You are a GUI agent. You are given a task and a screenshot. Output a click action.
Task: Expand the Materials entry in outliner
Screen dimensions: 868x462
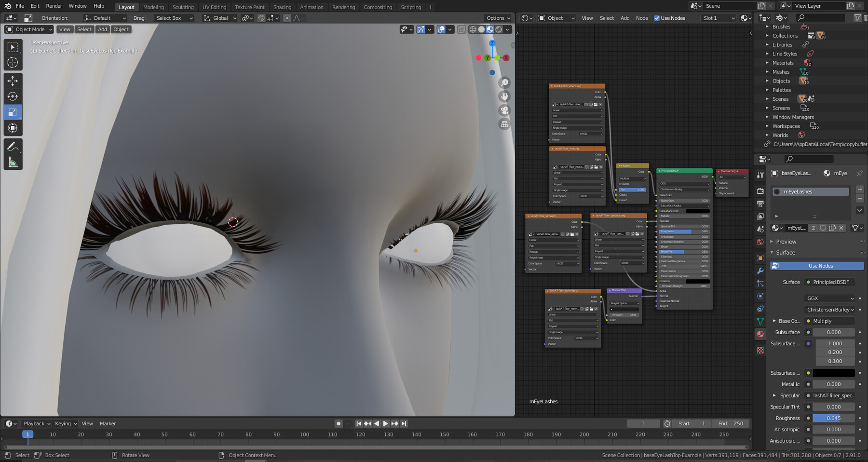coord(767,63)
